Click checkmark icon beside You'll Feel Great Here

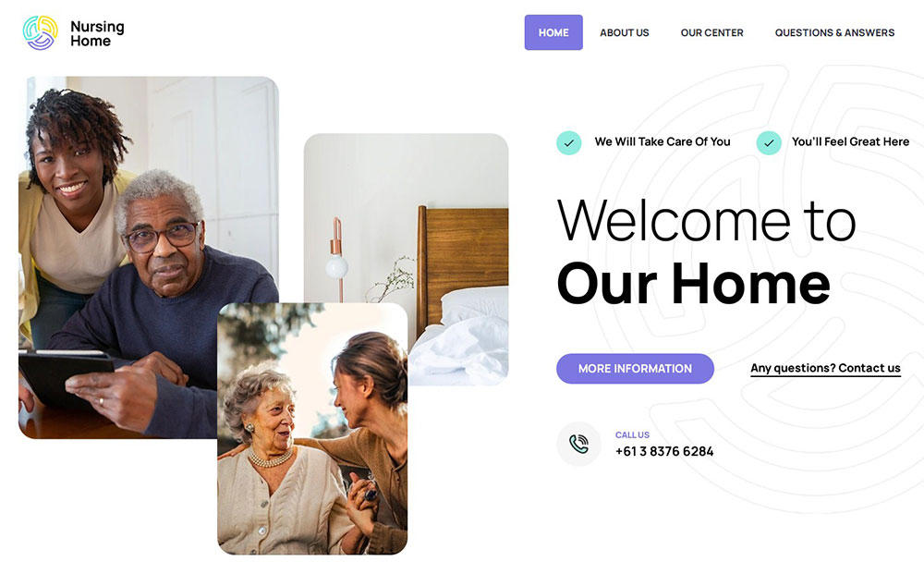(x=769, y=142)
